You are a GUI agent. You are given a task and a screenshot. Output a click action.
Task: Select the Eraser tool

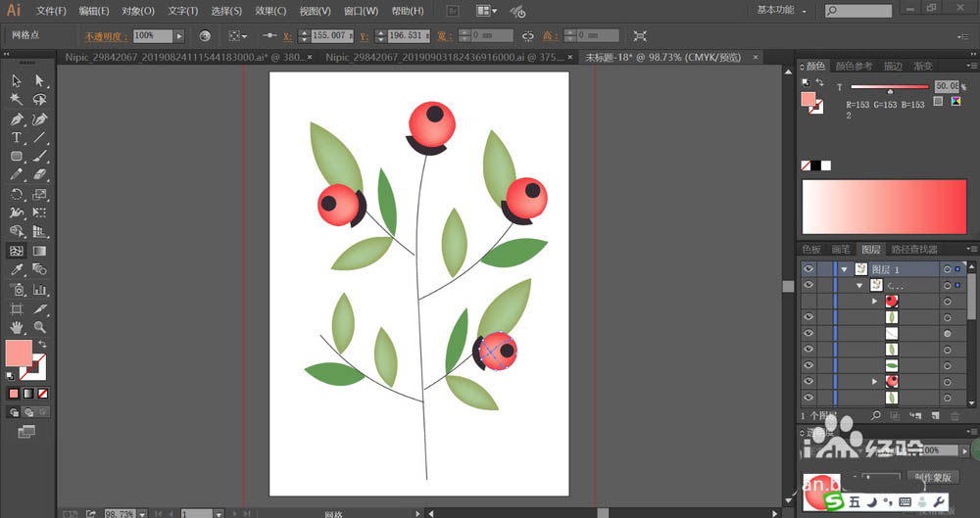(x=40, y=175)
